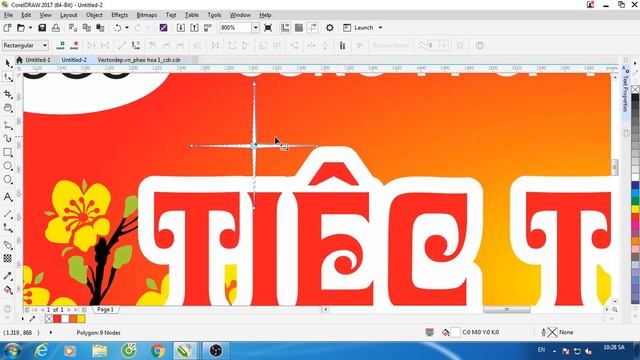Open the Windows Start button
The image size is (640, 360).
pos(12,351)
